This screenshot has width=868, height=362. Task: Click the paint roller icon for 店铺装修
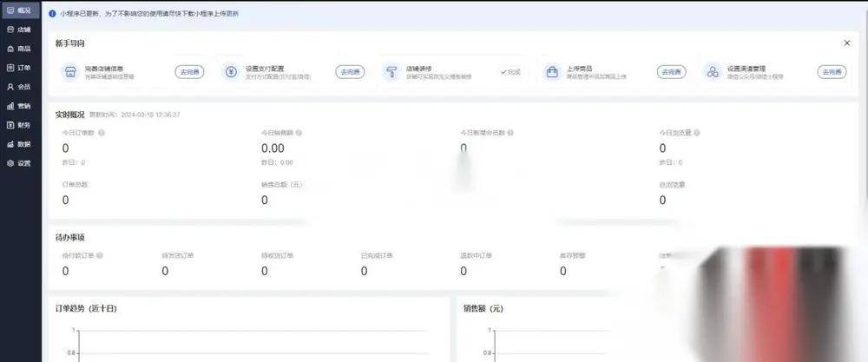pyautogui.click(x=391, y=72)
